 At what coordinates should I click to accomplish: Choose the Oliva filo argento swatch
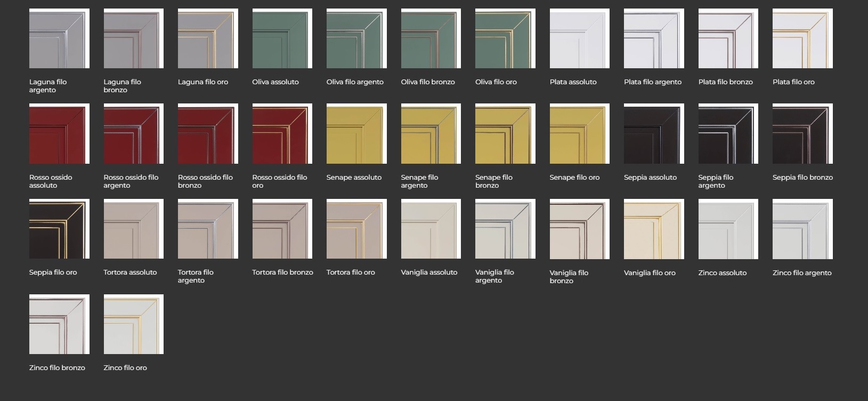[x=356, y=38]
